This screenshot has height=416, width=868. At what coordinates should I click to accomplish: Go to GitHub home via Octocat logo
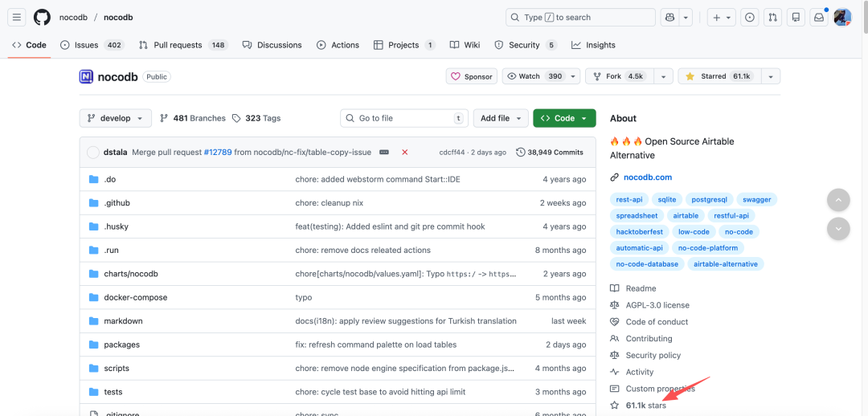[x=42, y=17]
